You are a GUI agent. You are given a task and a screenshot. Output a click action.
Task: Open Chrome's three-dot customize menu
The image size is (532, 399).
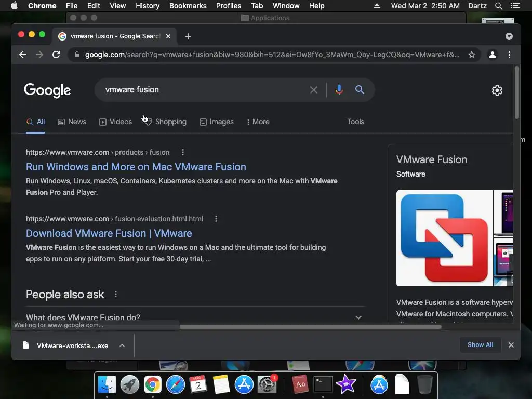(509, 55)
